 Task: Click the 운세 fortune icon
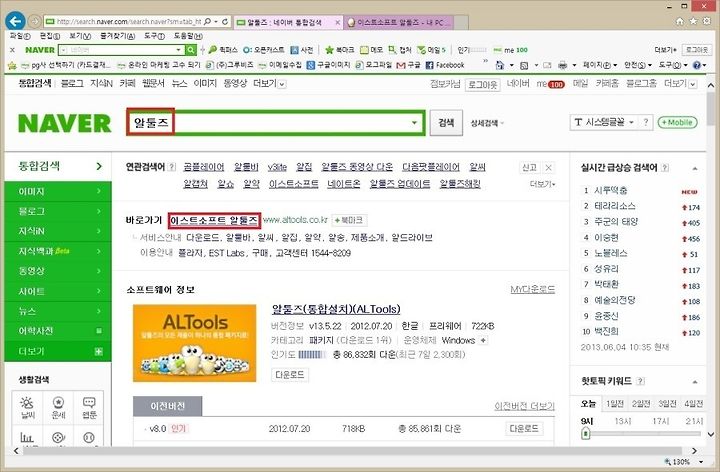pyautogui.click(x=58, y=407)
